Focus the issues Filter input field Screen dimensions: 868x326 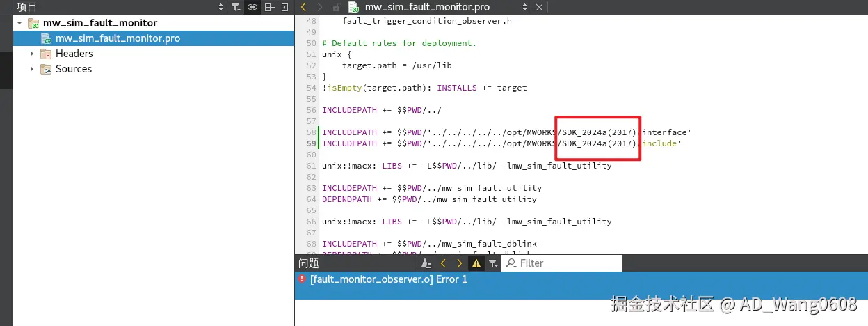pos(562,263)
